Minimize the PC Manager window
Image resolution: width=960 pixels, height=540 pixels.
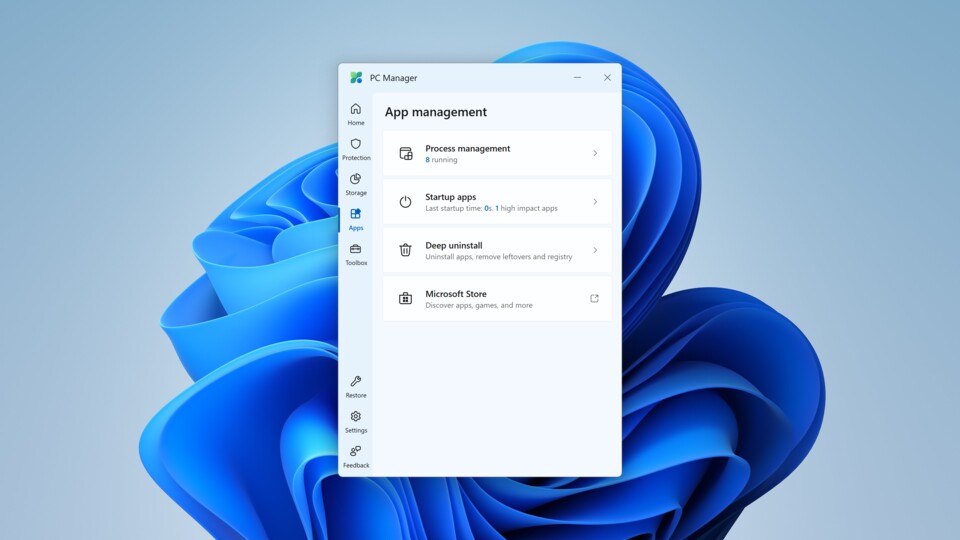pos(577,78)
